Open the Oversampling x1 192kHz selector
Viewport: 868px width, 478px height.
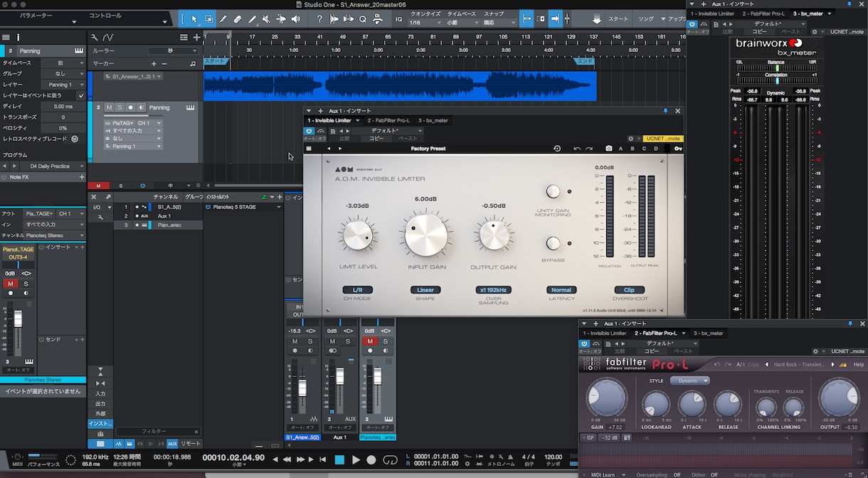(494, 290)
